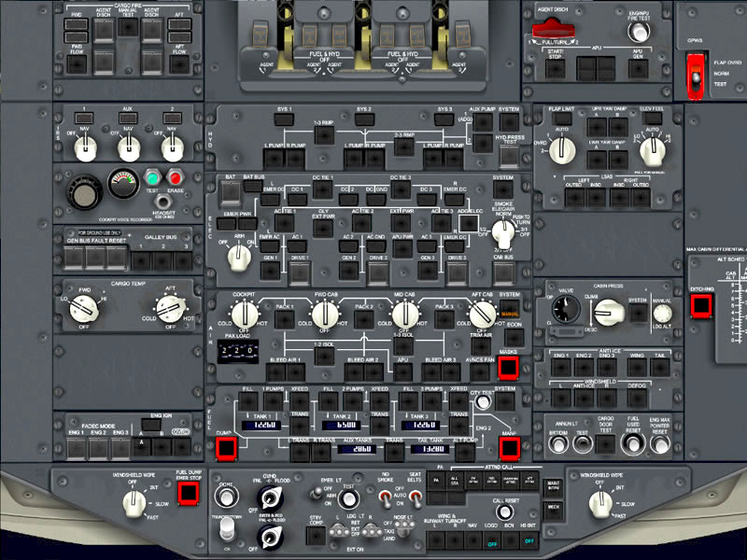Flip the EMER LT OFF/ARM/ON switch
Screen dimensions: 747x560
tap(315, 494)
